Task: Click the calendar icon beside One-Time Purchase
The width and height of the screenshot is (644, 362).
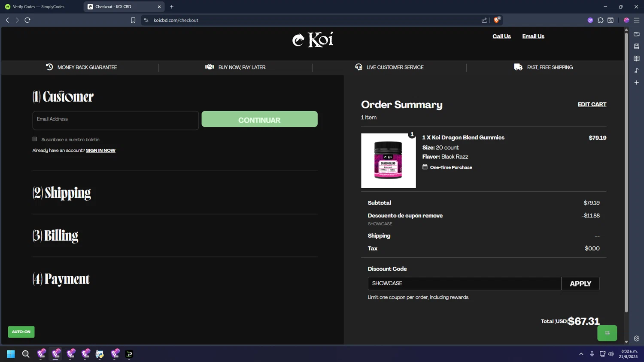Action: coord(425,167)
